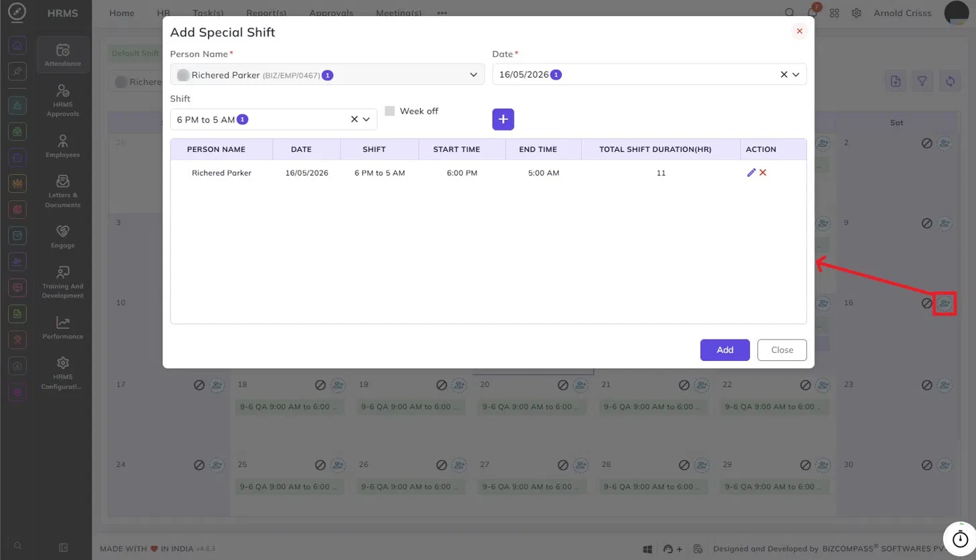Open Performance in the sidebar

click(63, 328)
